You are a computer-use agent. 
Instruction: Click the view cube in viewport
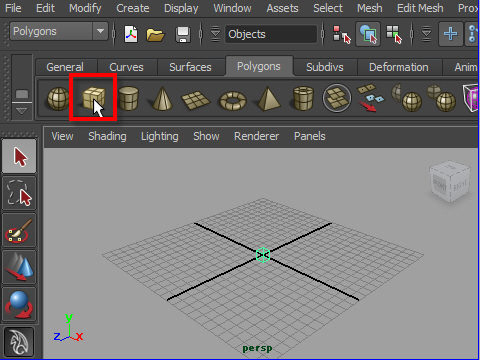tap(450, 182)
